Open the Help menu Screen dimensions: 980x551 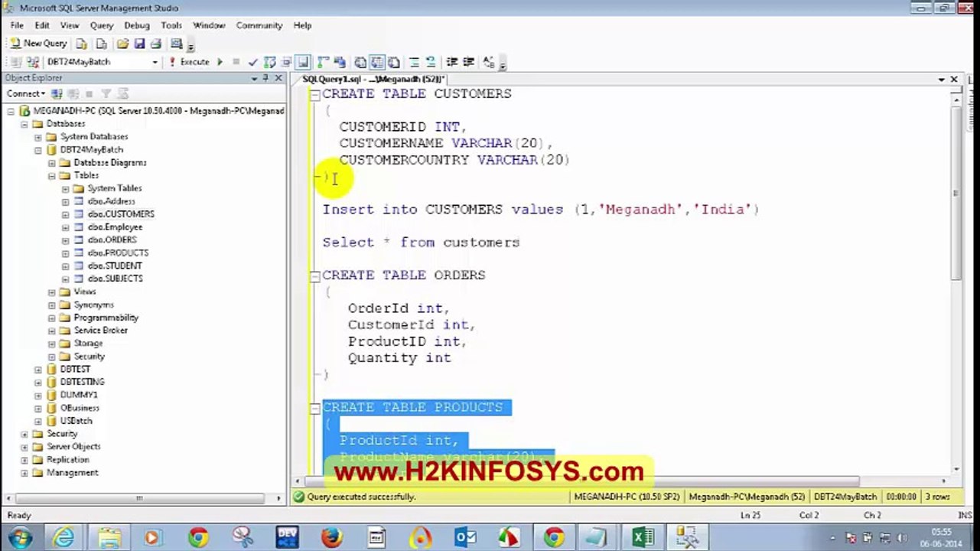(x=302, y=25)
